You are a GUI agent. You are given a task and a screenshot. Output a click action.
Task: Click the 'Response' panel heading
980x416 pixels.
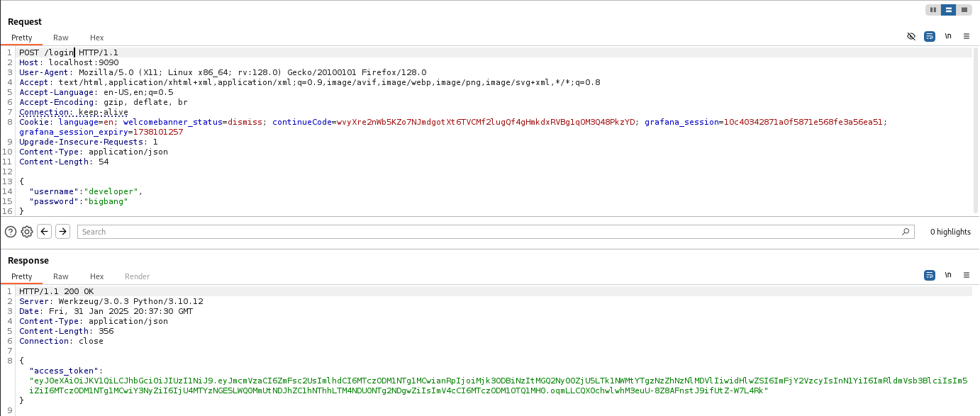coord(28,261)
